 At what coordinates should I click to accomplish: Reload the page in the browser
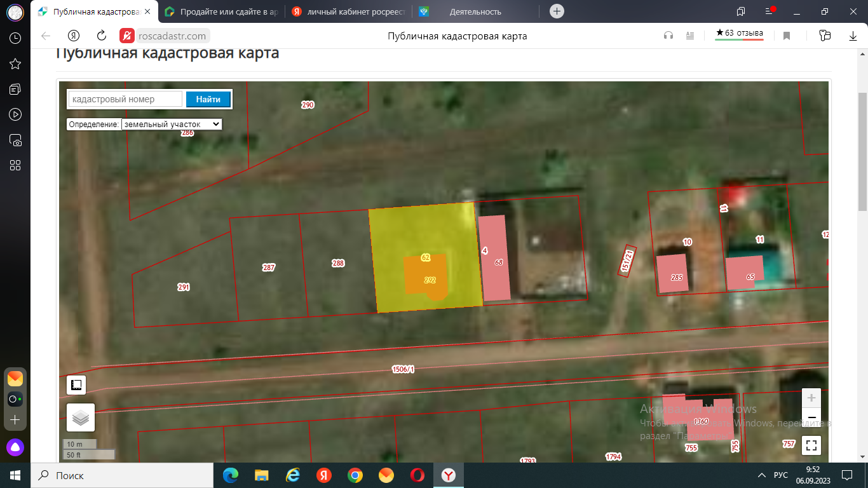102,36
